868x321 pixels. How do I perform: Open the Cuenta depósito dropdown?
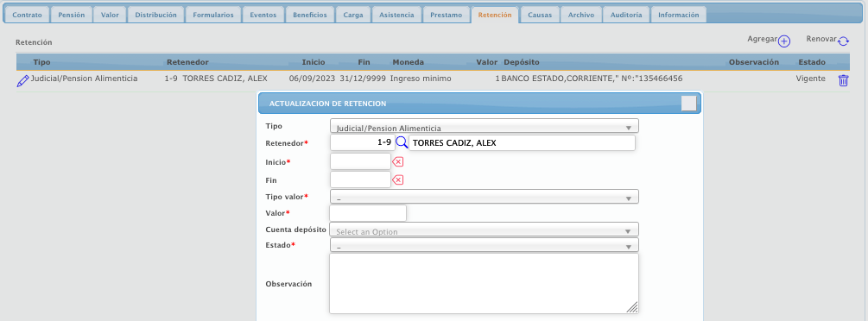pos(485,230)
